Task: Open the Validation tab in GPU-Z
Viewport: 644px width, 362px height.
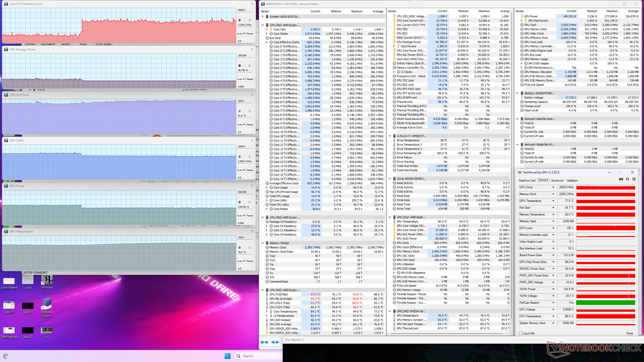Action: (x=572, y=180)
